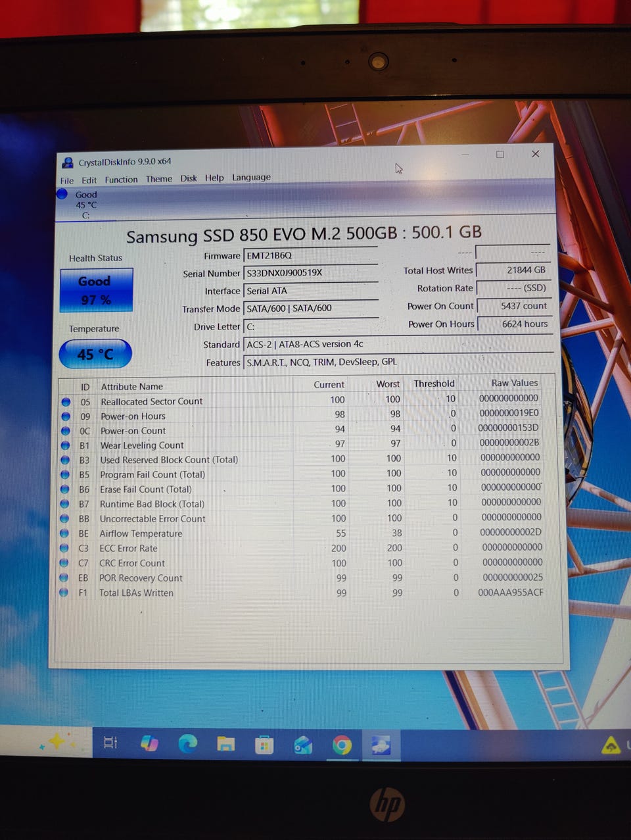Click the Firmware field EMT21B6Q
Screen dimensions: 631x840
310,255
